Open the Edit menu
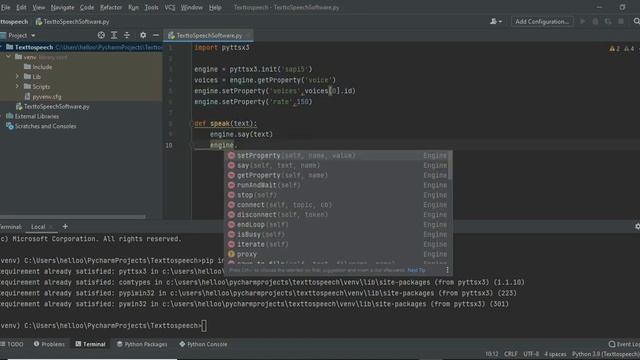The width and height of the screenshot is (640, 360). pos(21,7)
